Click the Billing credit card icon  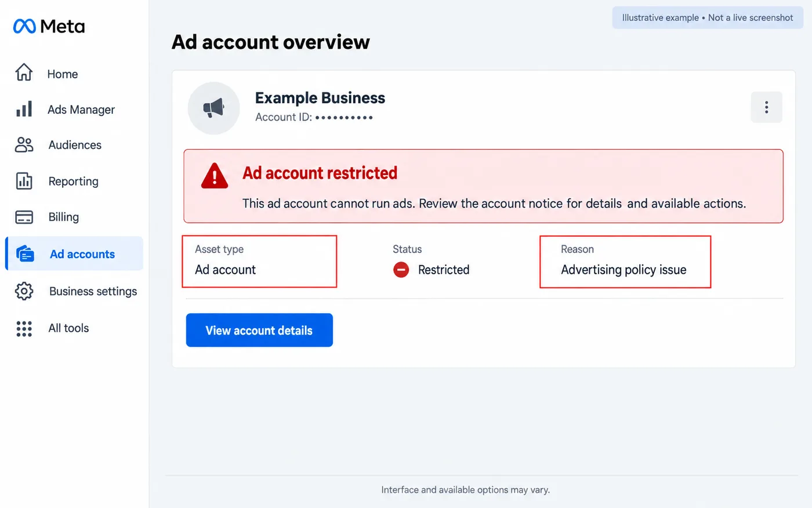24,217
